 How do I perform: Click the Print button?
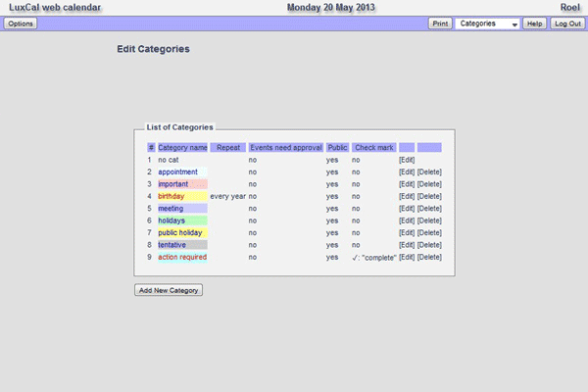tap(440, 24)
